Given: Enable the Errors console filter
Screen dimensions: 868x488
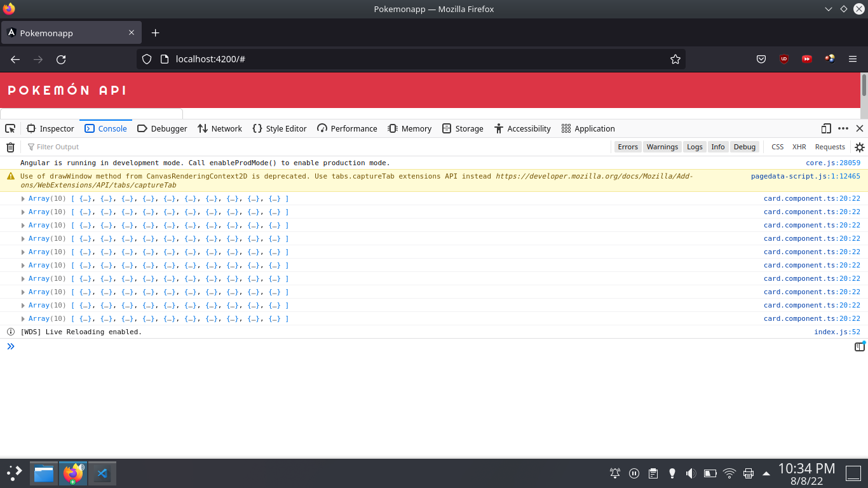Looking at the screenshot, I should tap(628, 147).
